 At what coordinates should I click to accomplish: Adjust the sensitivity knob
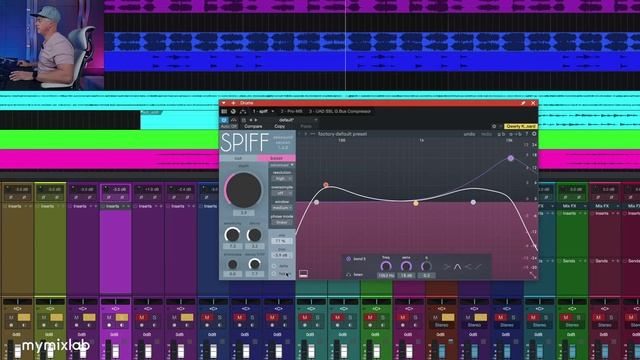tap(232, 235)
